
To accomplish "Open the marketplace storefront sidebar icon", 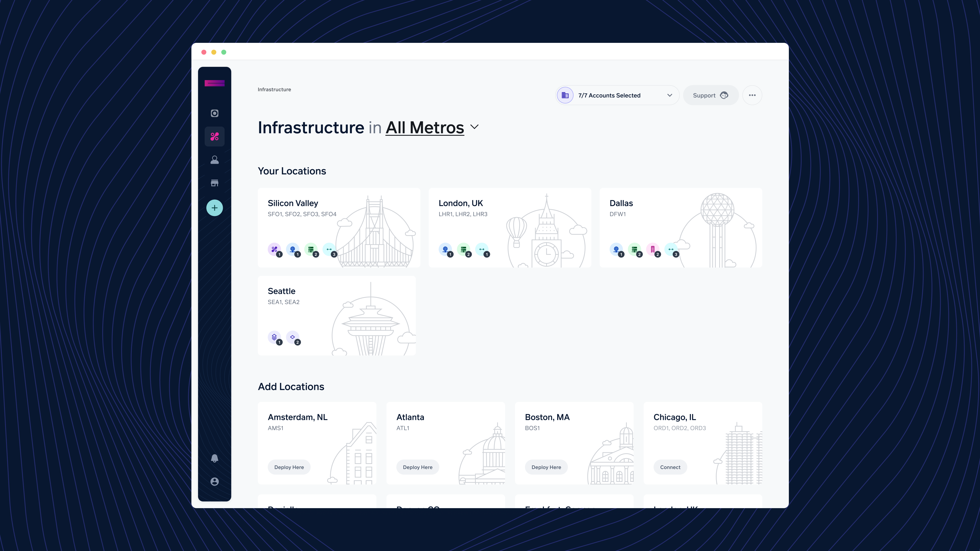I will (x=215, y=183).
